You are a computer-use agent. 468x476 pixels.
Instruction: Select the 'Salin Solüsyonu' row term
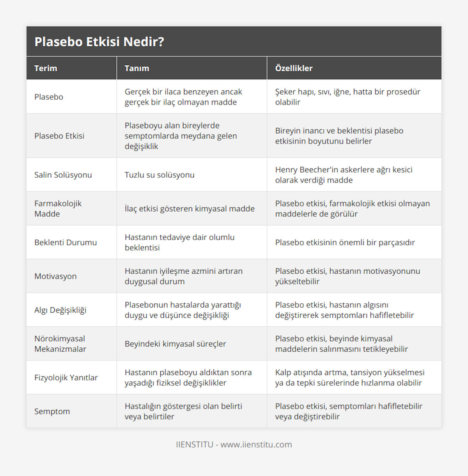(63, 175)
